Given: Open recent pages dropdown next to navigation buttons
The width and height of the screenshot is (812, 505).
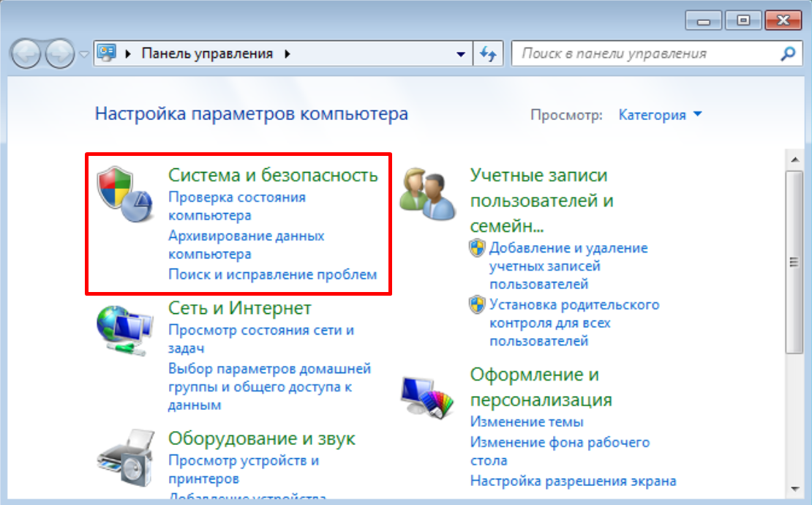Looking at the screenshot, I should click(83, 55).
